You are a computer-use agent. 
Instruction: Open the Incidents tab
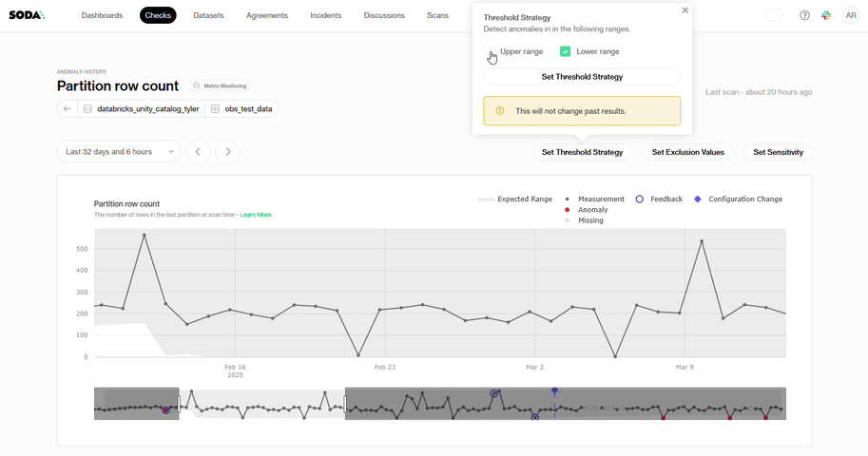tap(325, 15)
